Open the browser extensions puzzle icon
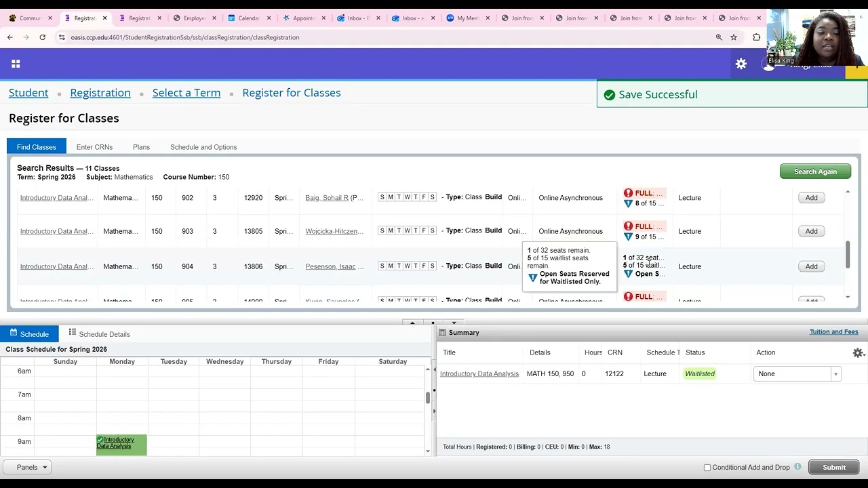This screenshot has height=488, width=868. coord(757,37)
